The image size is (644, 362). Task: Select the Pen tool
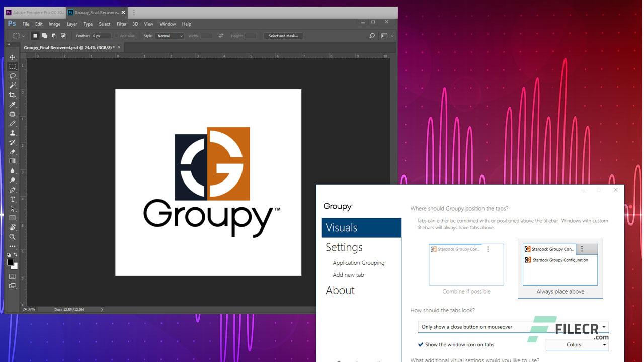pyautogui.click(x=13, y=190)
